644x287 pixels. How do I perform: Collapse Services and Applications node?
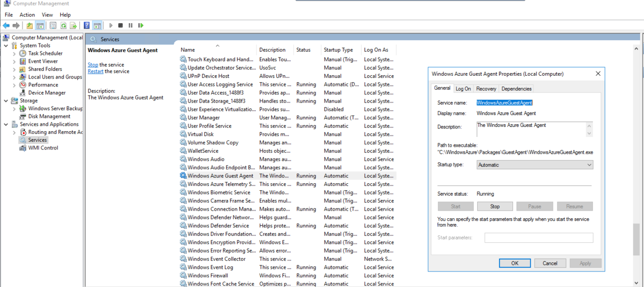[x=6, y=124]
